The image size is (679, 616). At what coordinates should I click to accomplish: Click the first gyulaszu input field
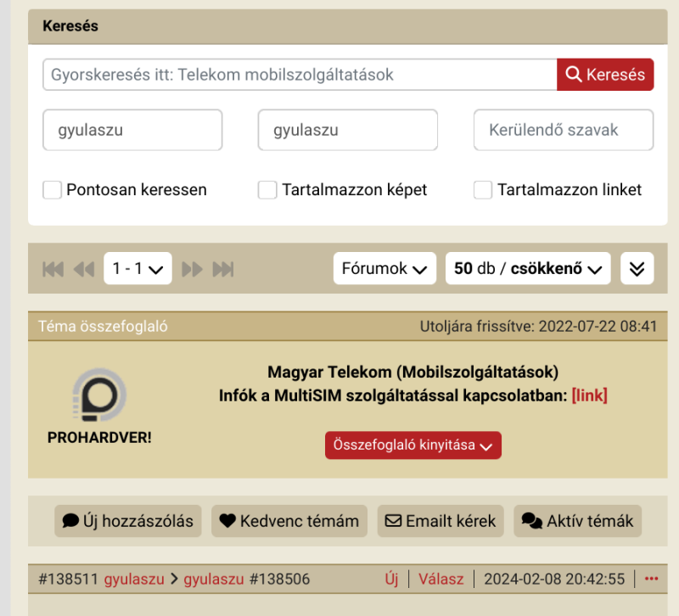tap(132, 130)
